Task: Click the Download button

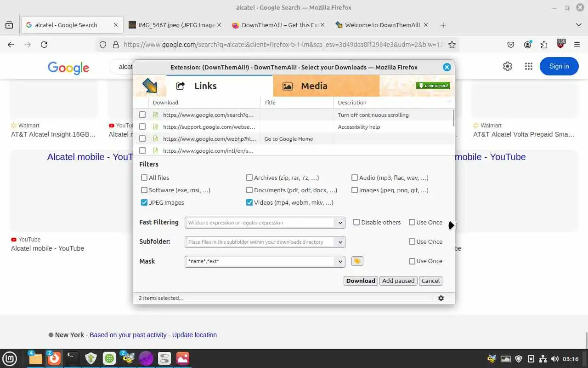Action: tap(361, 281)
